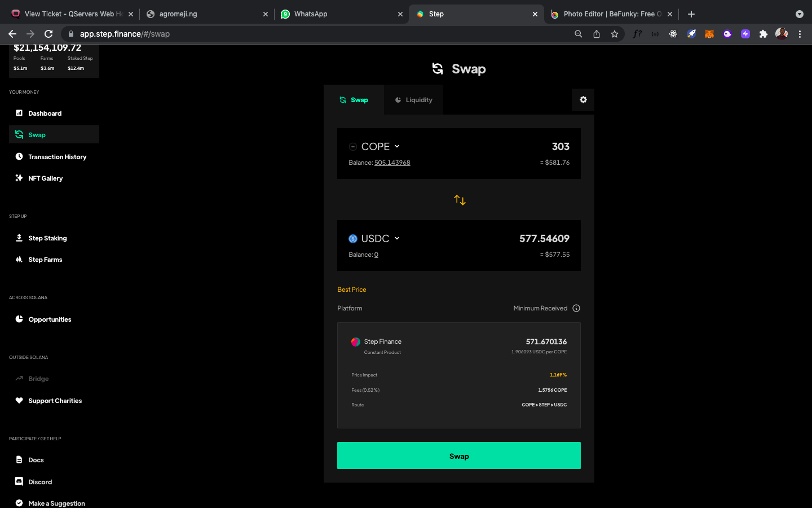Select Bridge sidebar item

click(x=54, y=379)
